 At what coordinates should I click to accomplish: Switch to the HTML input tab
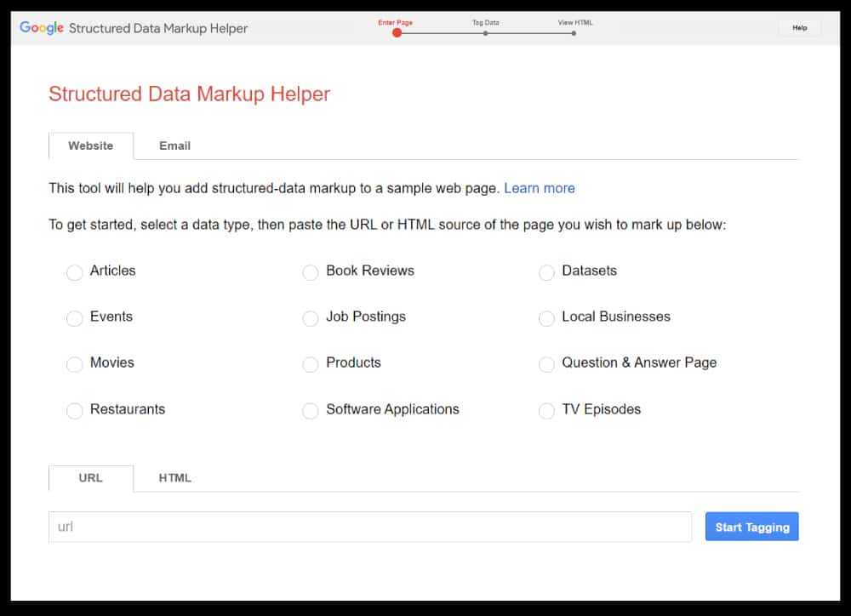(174, 478)
